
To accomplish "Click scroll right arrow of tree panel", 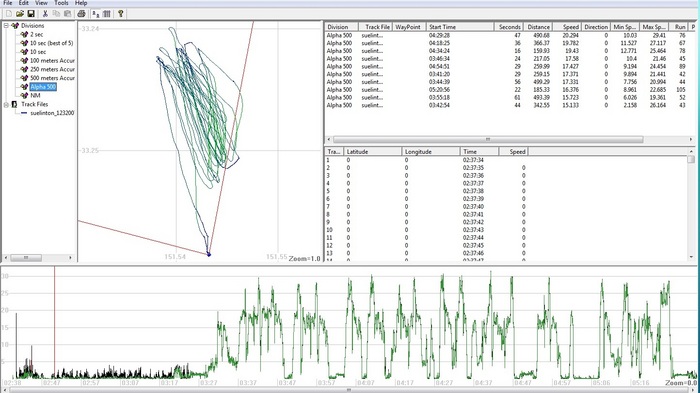I will click(70, 258).
